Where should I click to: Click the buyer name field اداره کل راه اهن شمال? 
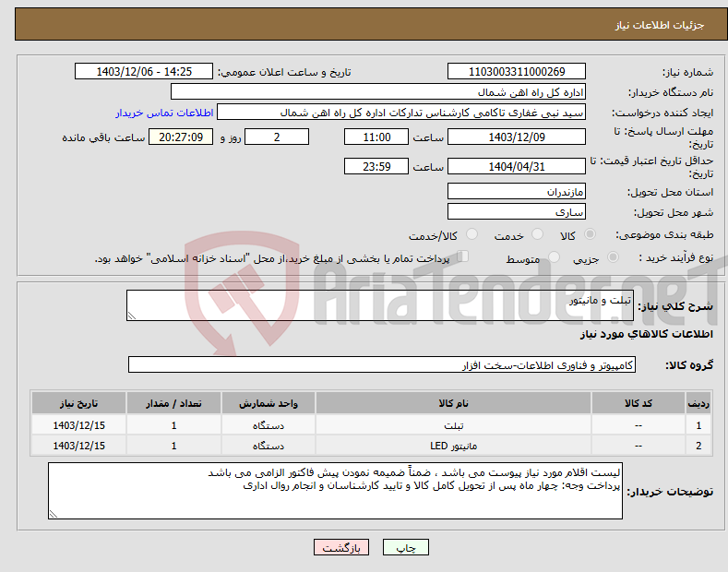pyautogui.click(x=378, y=92)
